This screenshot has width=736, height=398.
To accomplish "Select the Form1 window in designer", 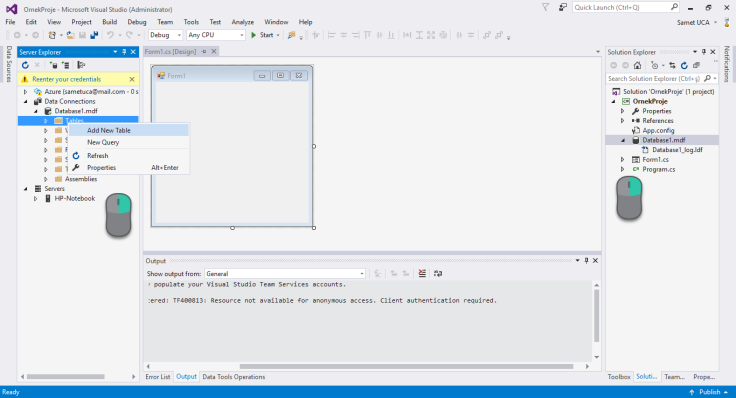I will coord(232,146).
